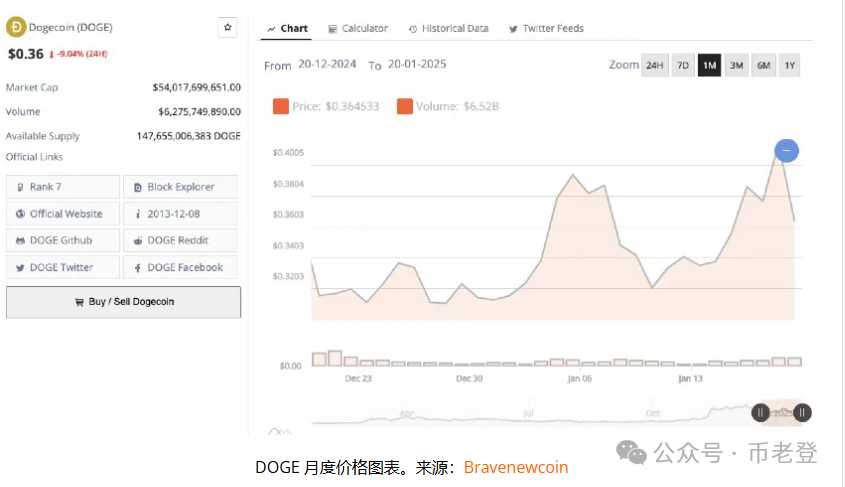Click the Official Links label
845x487 pixels.
tap(34, 157)
